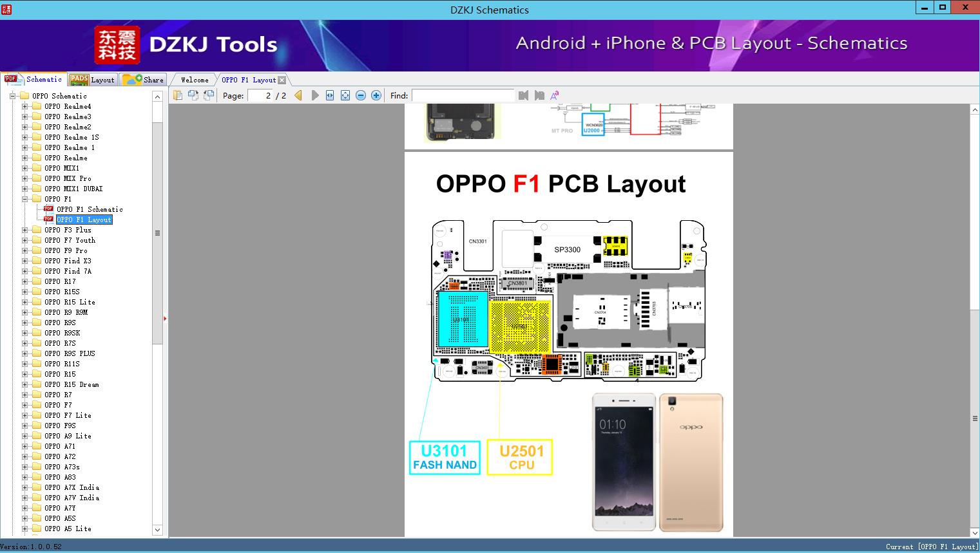Viewport: 980px width, 553px height.
Task: Switch to the Welcome document tab
Action: pos(195,80)
